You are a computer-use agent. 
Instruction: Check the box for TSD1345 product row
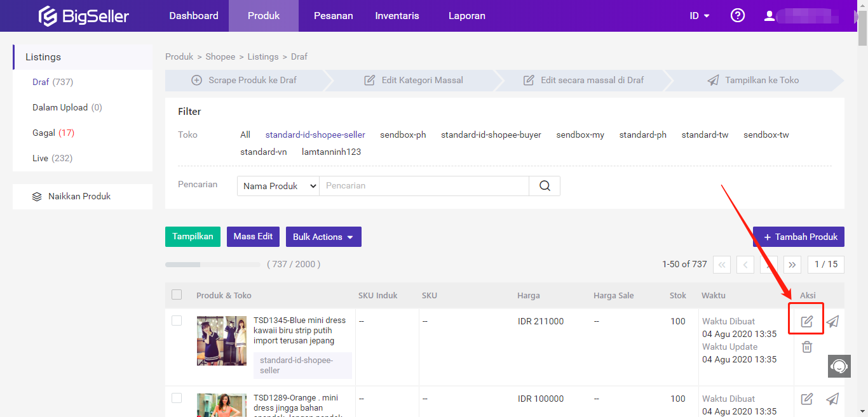177,321
